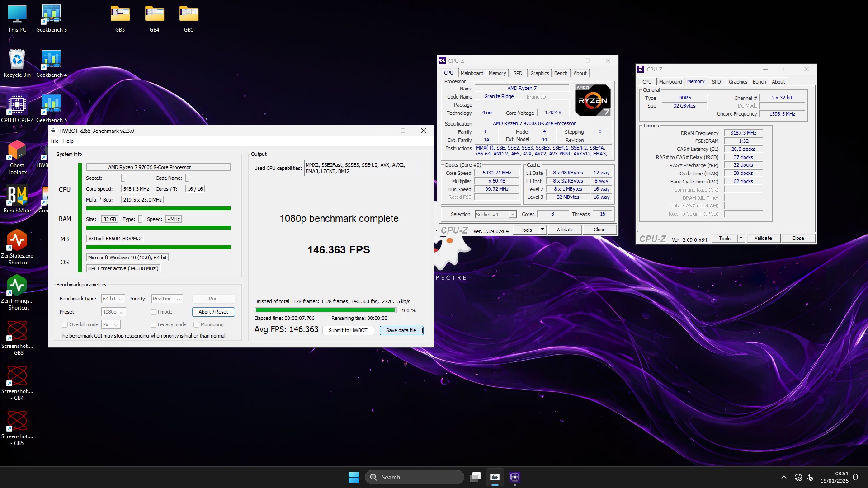This screenshot has height=488, width=868.
Task: Switch to Mainboard tab in CPU window
Action: (x=472, y=73)
